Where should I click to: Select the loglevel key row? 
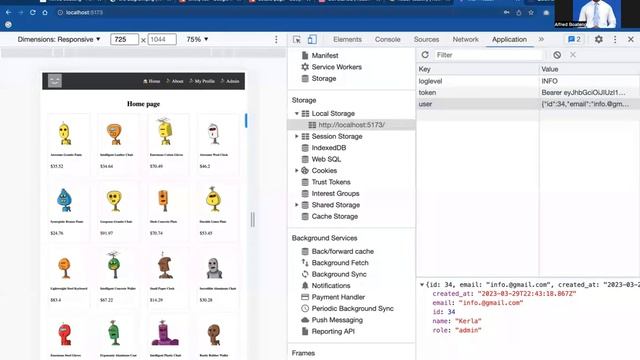click(528, 81)
